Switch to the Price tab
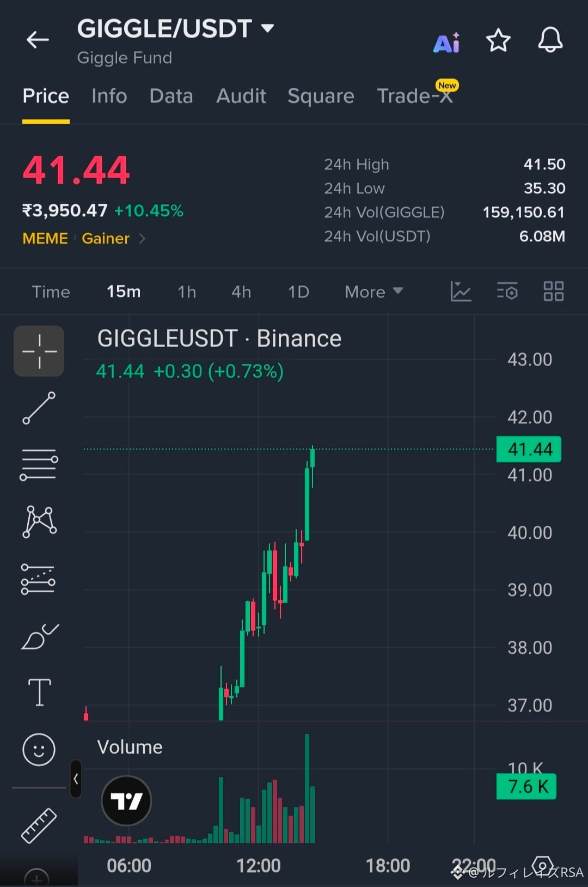Viewport: 588px width, 887px height. [46, 96]
